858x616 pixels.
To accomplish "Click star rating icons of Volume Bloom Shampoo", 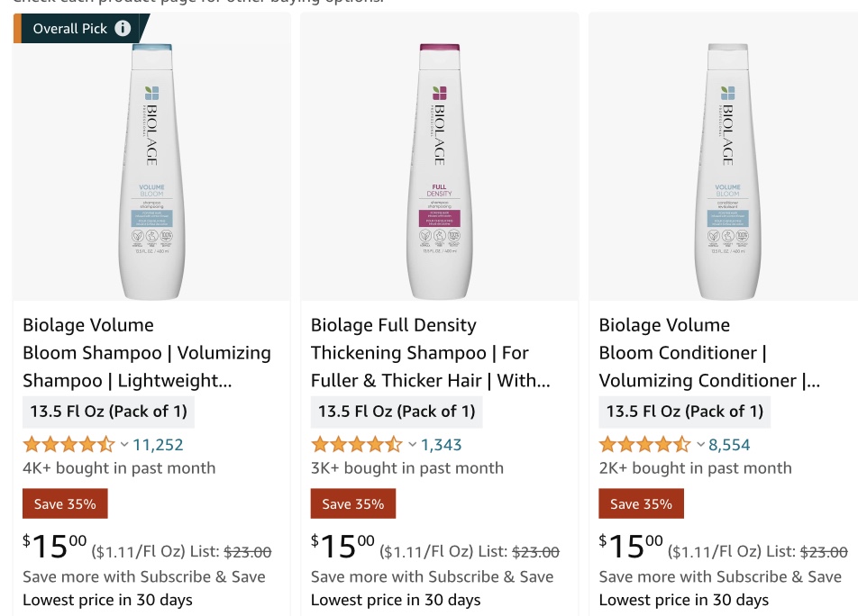I will pos(69,444).
